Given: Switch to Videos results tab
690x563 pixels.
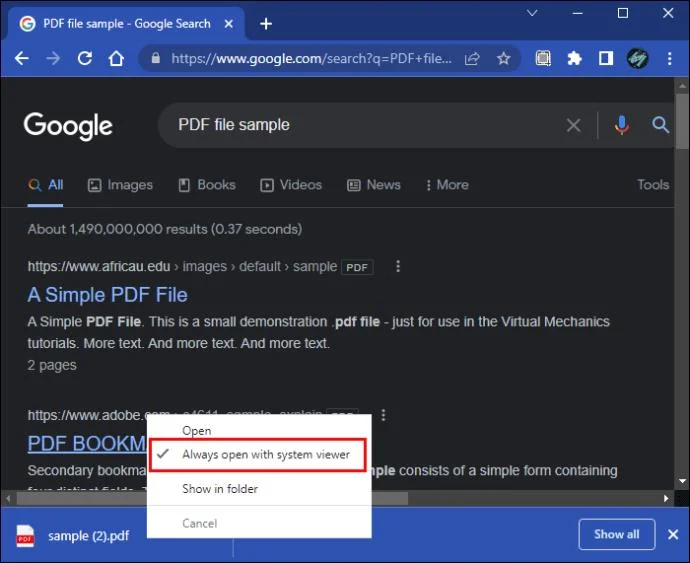Looking at the screenshot, I should coord(291,185).
